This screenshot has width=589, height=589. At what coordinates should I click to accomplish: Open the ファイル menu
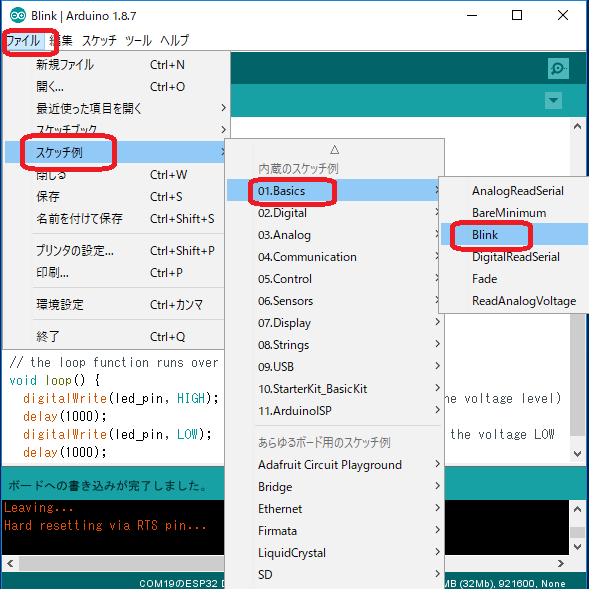[x=23, y=41]
